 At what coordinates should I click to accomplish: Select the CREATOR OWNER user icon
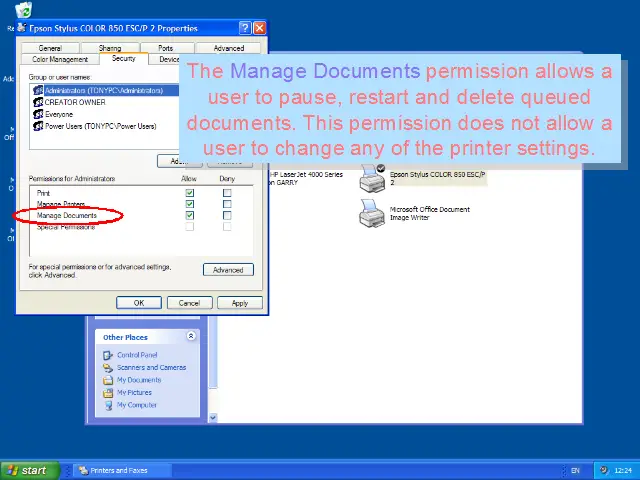(38, 102)
